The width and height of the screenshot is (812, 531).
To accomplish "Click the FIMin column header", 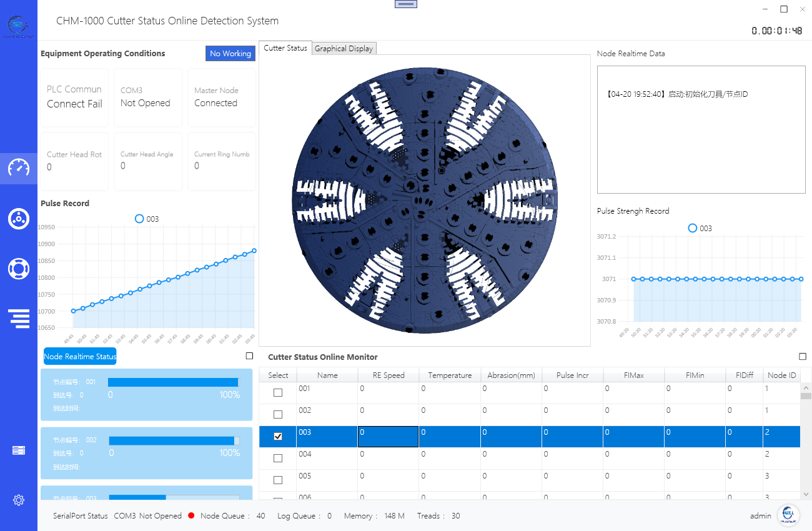I will tap(695, 375).
